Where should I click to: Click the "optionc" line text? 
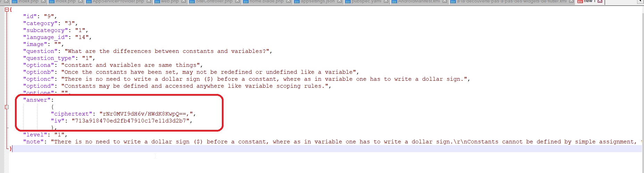(246, 79)
